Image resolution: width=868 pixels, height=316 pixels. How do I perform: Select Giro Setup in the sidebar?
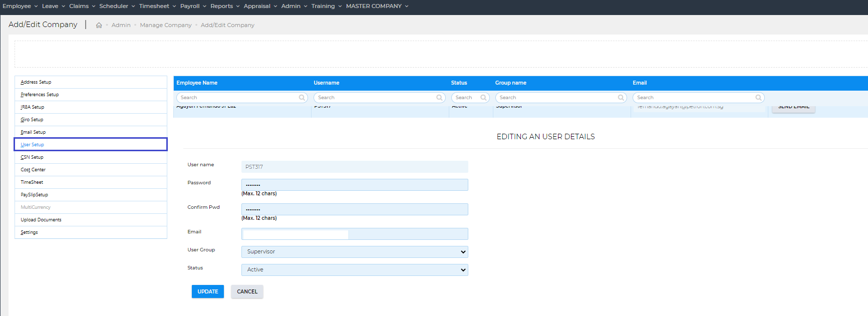click(91, 120)
